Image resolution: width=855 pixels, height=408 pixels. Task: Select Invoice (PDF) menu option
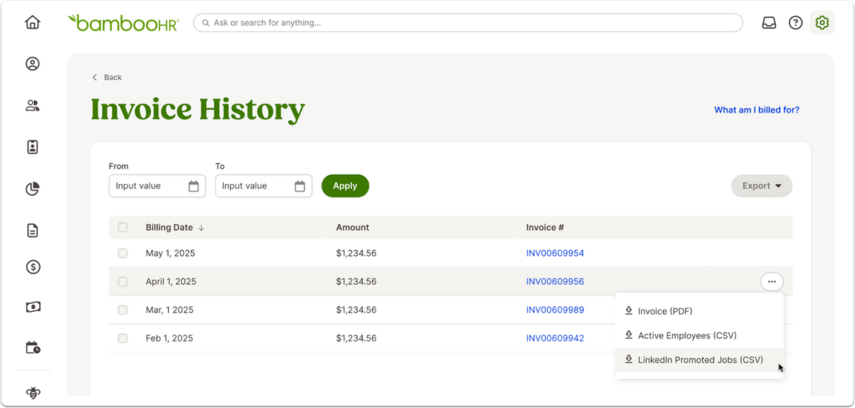[699, 311]
